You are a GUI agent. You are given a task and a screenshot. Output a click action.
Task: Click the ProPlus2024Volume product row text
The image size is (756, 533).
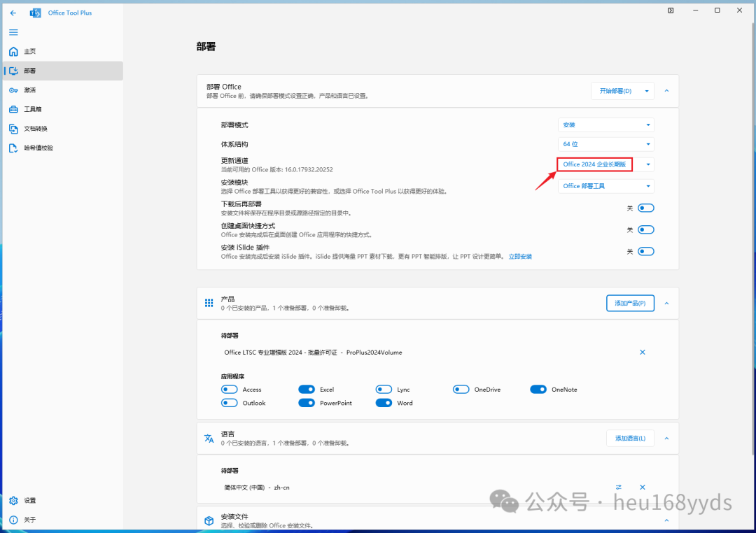click(313, 353)
